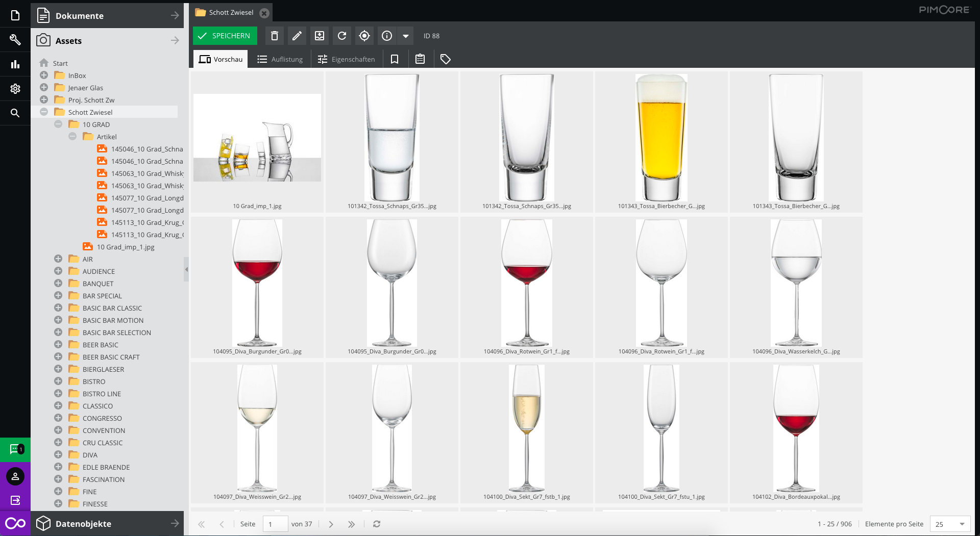Open the settings gear icon
Screen dimensions: 980x536
(x=15, y=89)
